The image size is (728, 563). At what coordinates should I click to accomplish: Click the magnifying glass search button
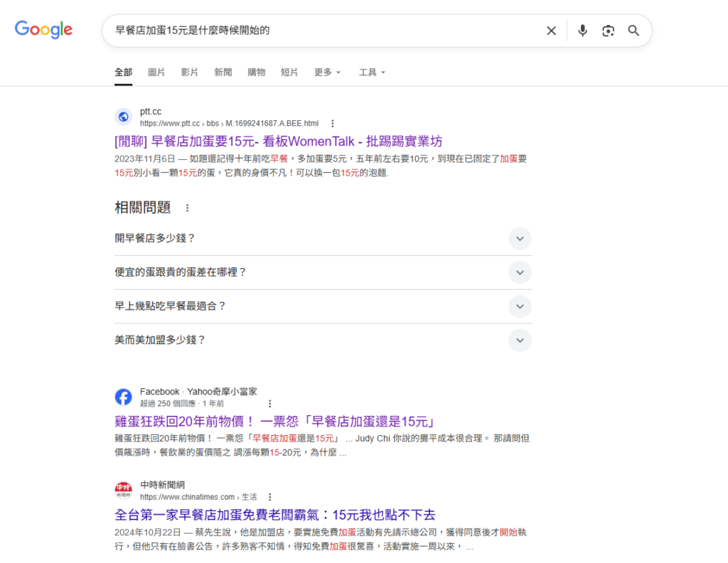tap(633, 31)
